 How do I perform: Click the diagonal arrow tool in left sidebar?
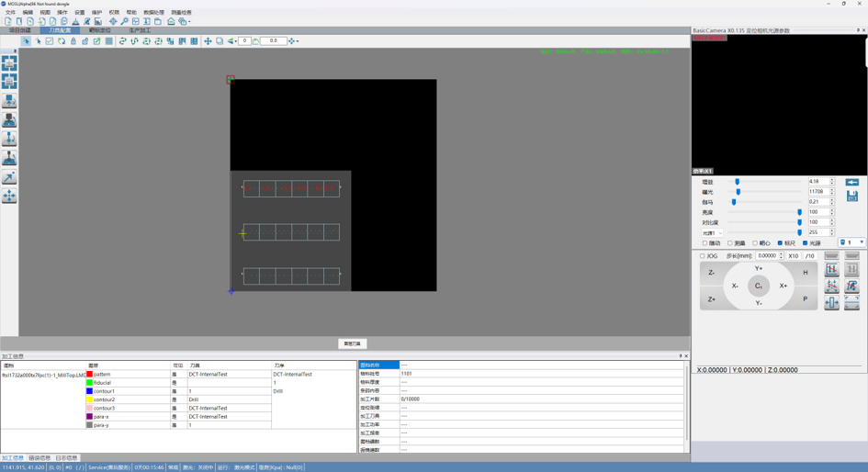[9, 177]
